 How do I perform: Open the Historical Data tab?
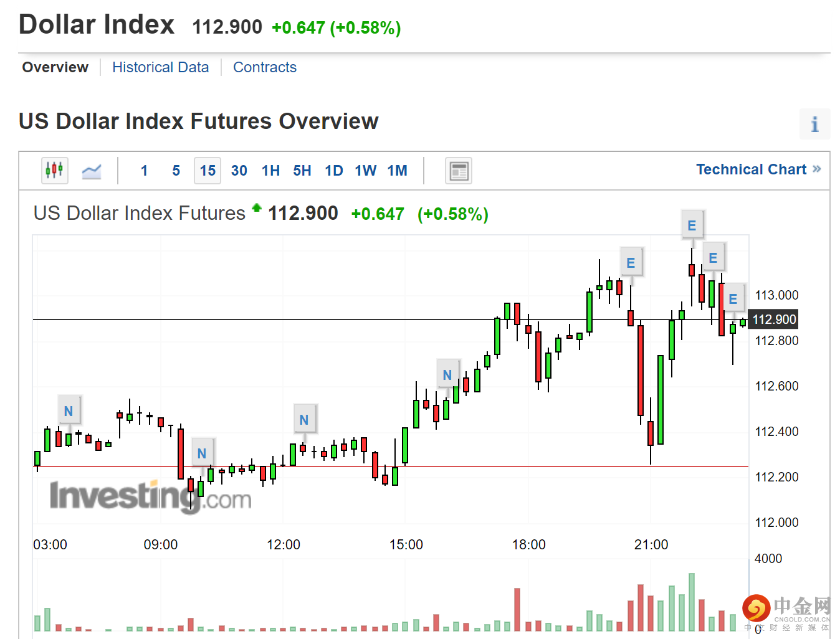point(160,67)
